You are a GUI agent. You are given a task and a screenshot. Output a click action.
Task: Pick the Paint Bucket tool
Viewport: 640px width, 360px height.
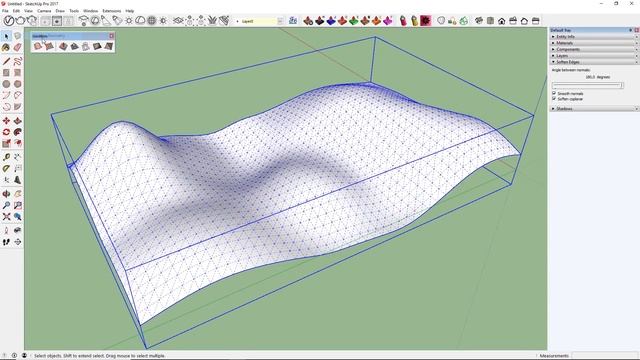(x=6, y=48)
